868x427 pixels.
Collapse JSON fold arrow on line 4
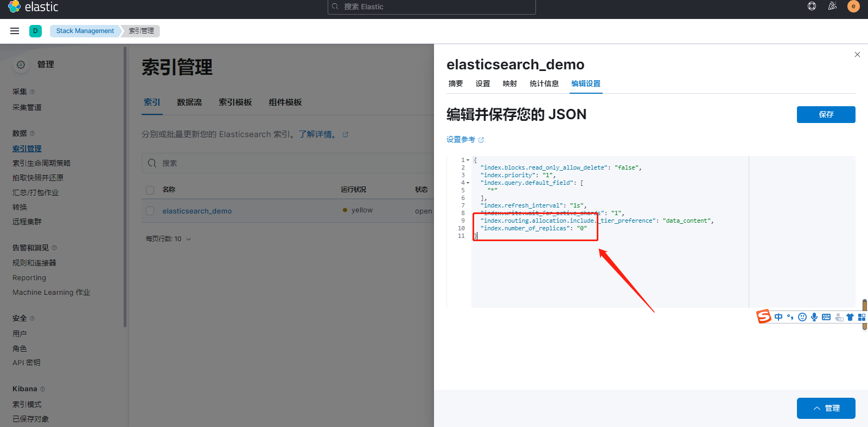pos(468,183)
